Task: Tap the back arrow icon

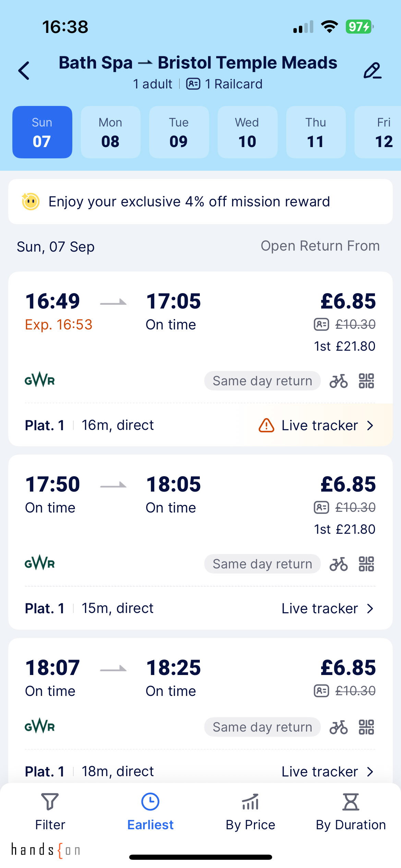Action: pyautogui.click(x=24, y=71)
